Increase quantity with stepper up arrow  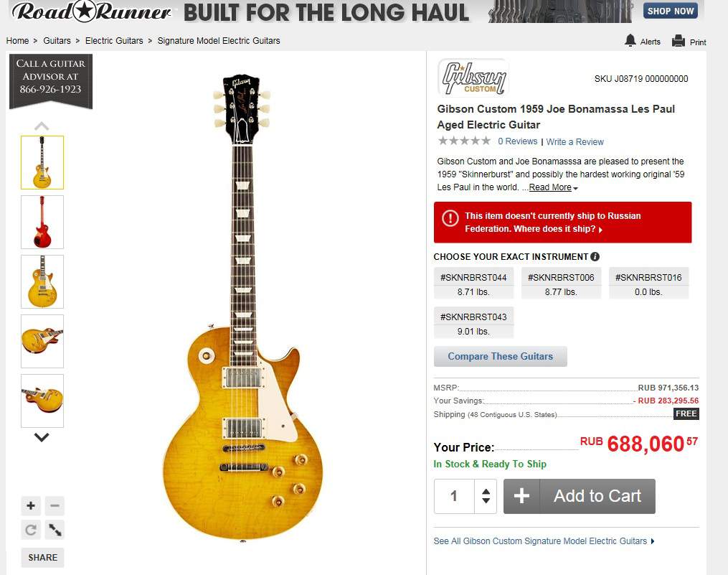(486, 492)
